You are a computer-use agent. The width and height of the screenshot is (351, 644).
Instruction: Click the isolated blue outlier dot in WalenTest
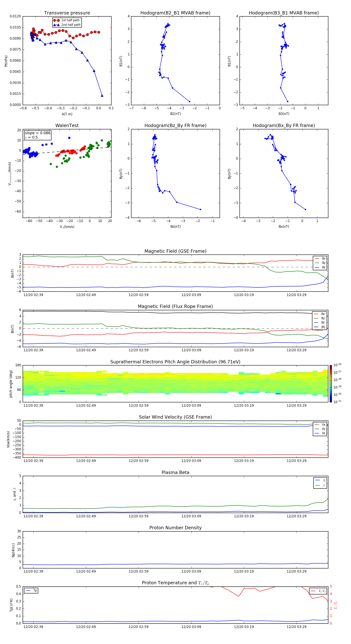pyautogui.click(x=69, y=138)
